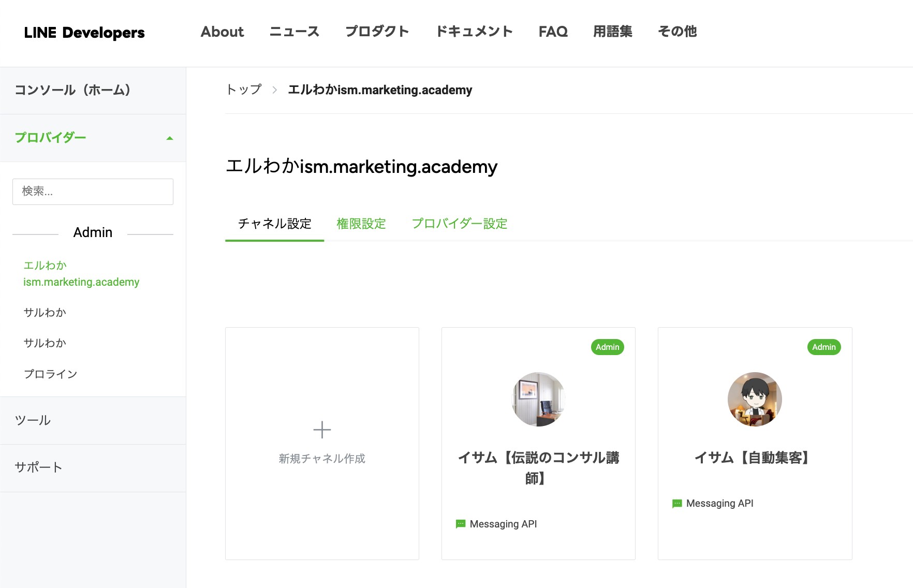
Task: Switch to the プロバイダー設定 tab
Action: pyautogui.click(x=460, y=224)
